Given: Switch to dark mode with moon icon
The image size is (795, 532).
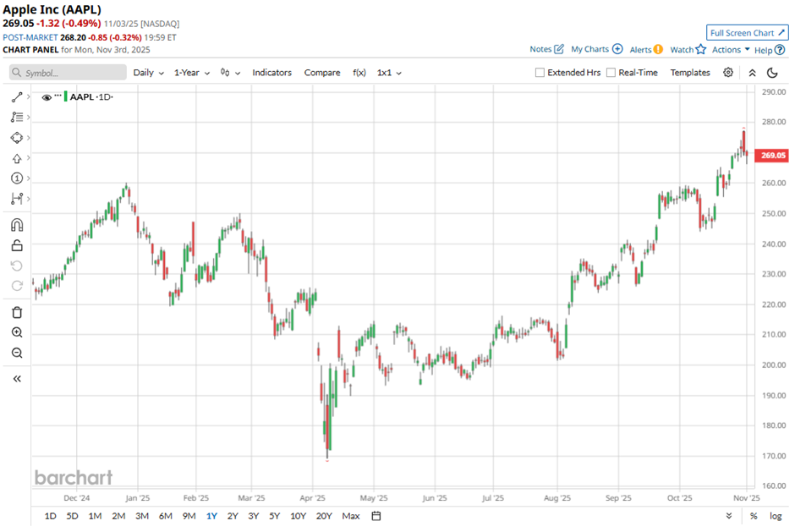Looking at the screenshot, I should click(772, 73).
